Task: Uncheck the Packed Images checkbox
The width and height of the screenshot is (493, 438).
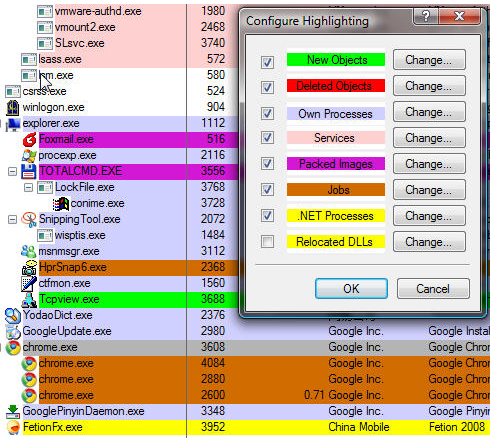Action: click(267, 164)
